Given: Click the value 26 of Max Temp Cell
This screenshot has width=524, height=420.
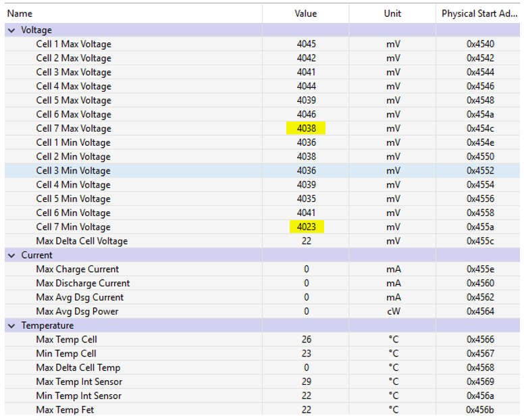Looking at the screenshot, I should [x=306, y=340].
